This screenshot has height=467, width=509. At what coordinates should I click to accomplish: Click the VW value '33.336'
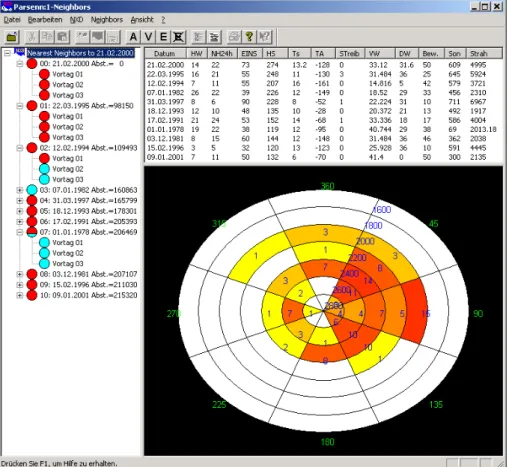point(380,120)
